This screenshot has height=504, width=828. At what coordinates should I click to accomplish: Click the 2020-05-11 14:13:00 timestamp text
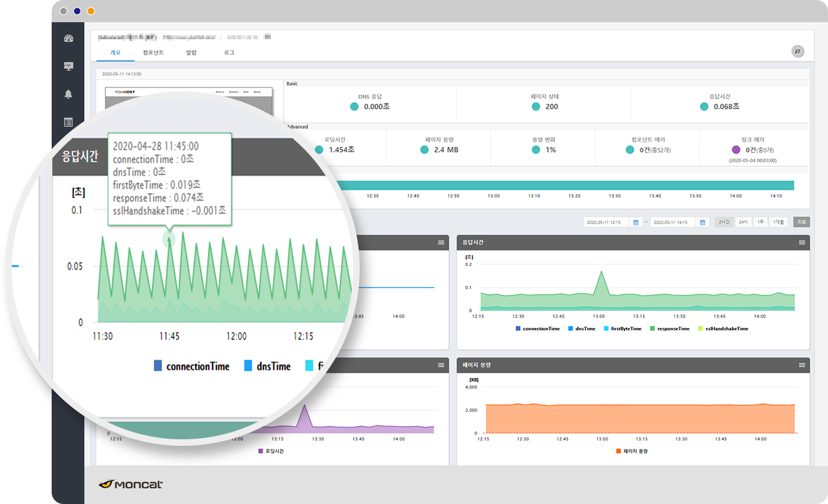pos(122,74)
